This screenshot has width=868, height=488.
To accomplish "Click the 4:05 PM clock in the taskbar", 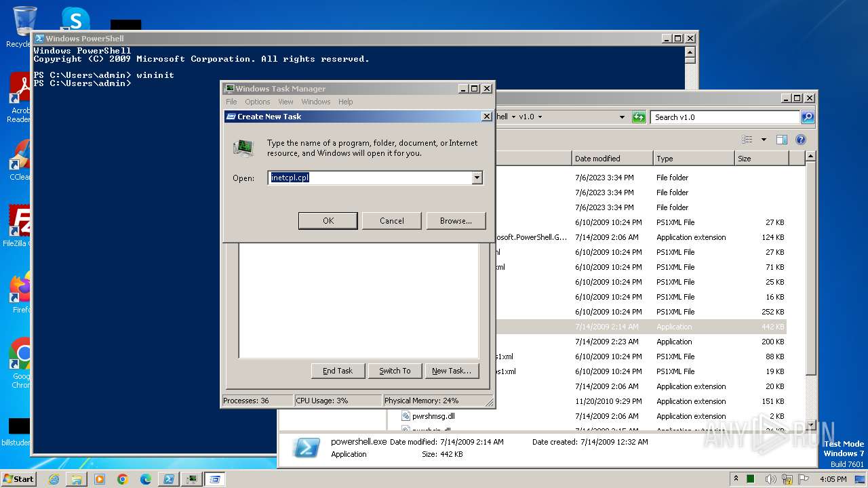I will point(833,479).
